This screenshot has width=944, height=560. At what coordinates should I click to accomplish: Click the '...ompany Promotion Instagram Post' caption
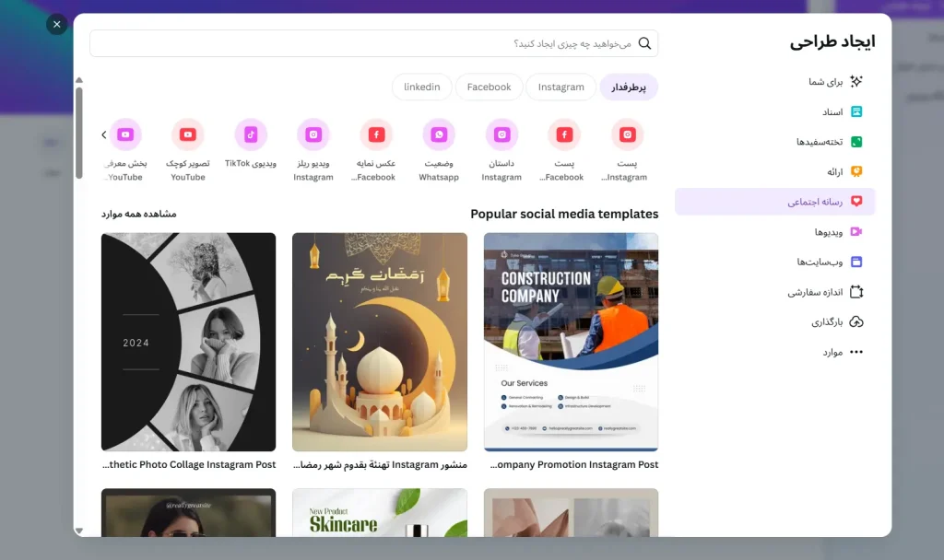pos(574,464)
